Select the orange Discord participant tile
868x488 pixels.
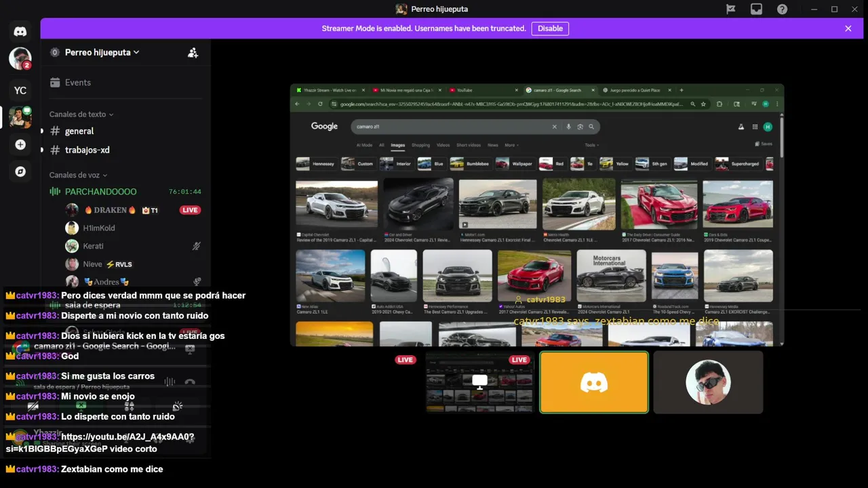pos(594,382)
